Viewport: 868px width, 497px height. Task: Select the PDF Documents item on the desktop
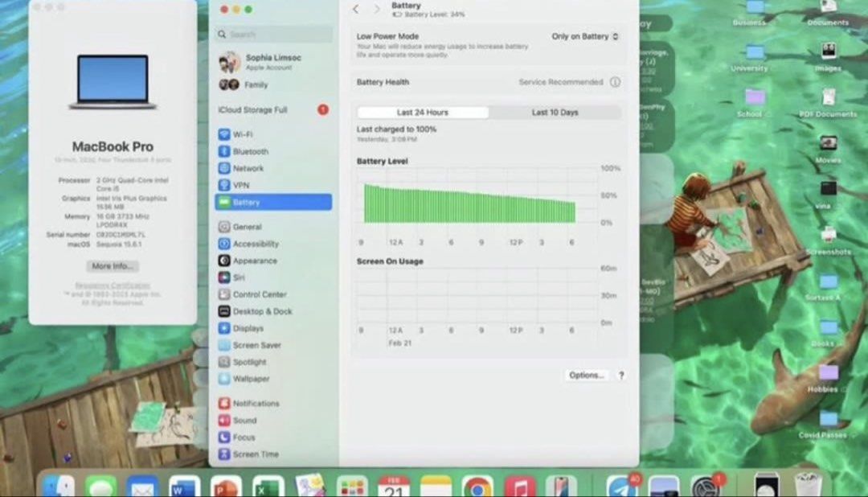tap(828, 104)
